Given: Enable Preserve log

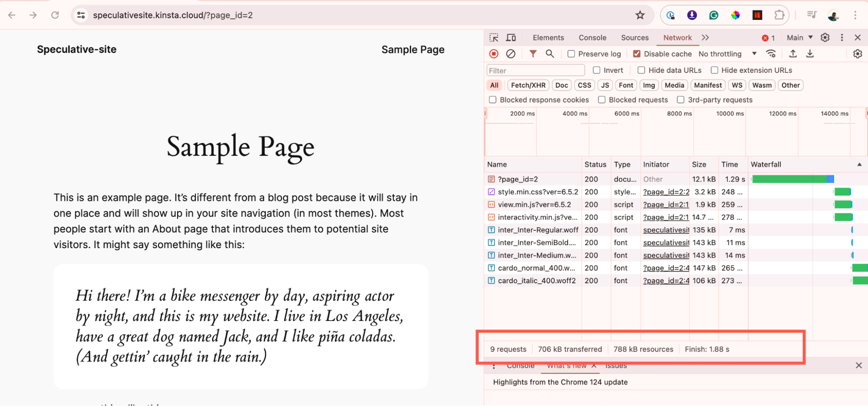Looking at the screenshot, I should click(571, 53).
